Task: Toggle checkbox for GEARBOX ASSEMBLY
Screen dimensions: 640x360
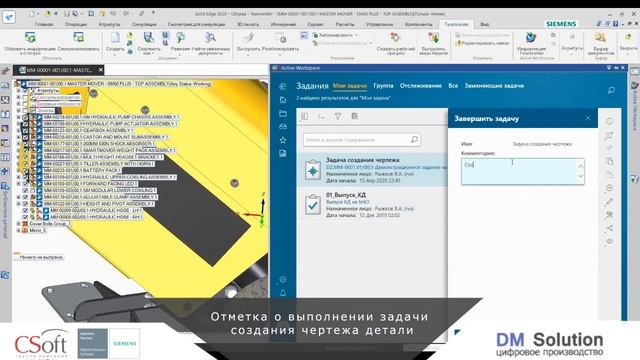Action: pos(26,131)
